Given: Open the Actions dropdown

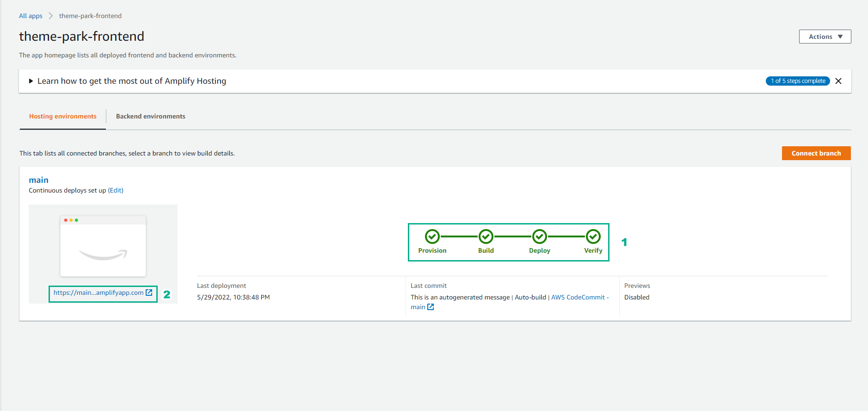Looking at the screenshot, I should point(825,37).
